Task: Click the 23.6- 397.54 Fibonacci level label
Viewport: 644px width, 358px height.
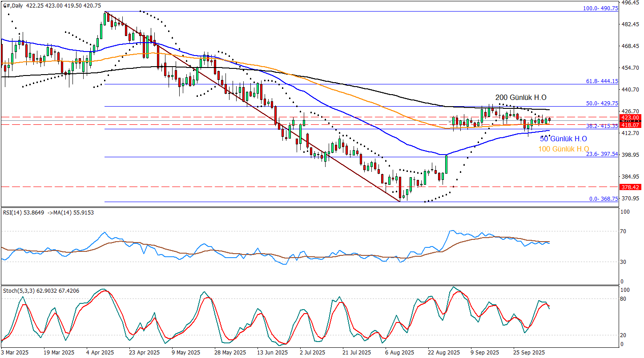Action: tap(602, 154)
